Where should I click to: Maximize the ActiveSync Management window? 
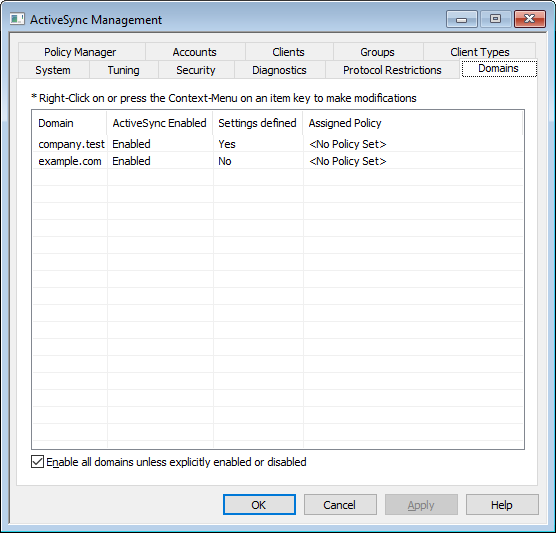coord(495,19)
